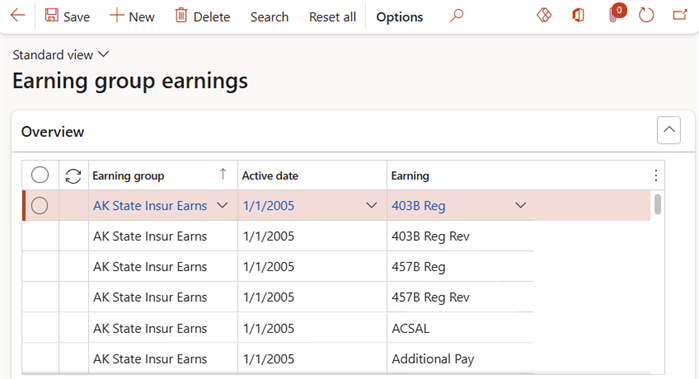Select the row checkbox for 403B Reg

click(40, 206)
